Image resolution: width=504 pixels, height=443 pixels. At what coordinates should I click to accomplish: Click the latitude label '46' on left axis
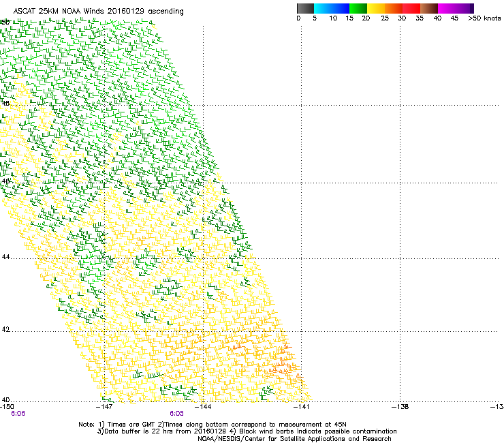5,181
